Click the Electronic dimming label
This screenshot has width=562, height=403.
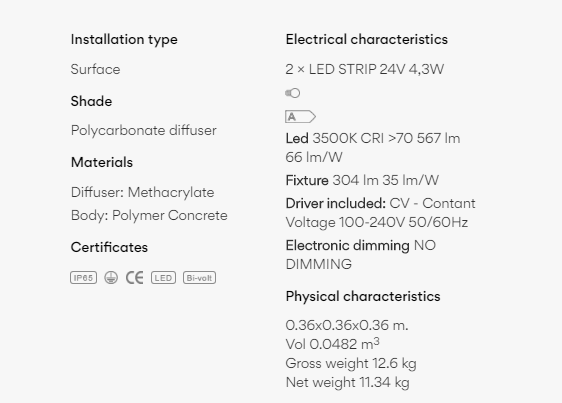(x=348, y=246)
